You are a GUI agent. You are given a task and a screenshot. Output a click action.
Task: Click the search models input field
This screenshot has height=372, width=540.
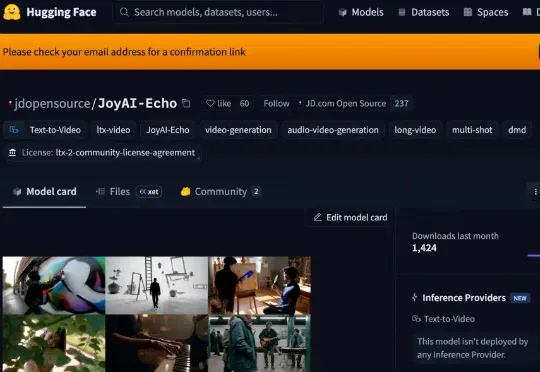(218, 12)
